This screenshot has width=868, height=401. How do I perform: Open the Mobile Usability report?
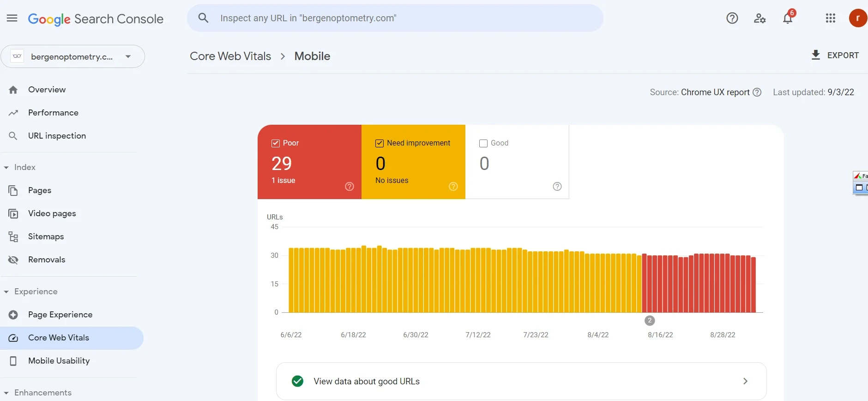pyautogui.click(x=59, y=361)
